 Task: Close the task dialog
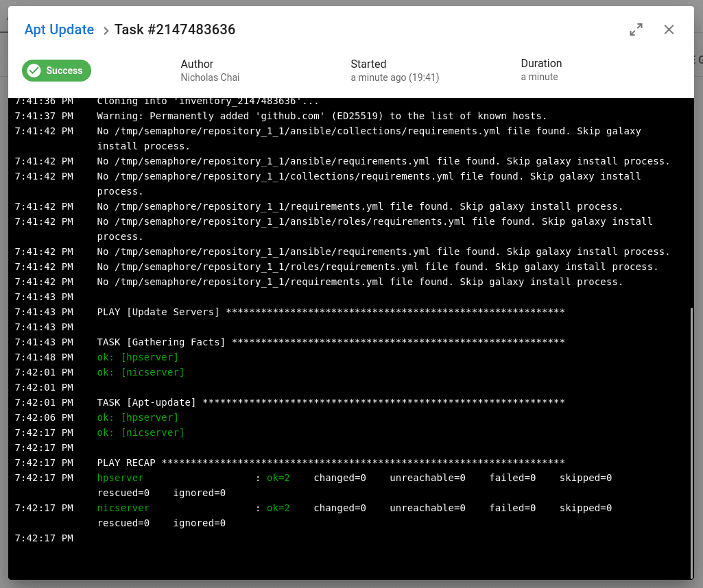coord(669,29)
